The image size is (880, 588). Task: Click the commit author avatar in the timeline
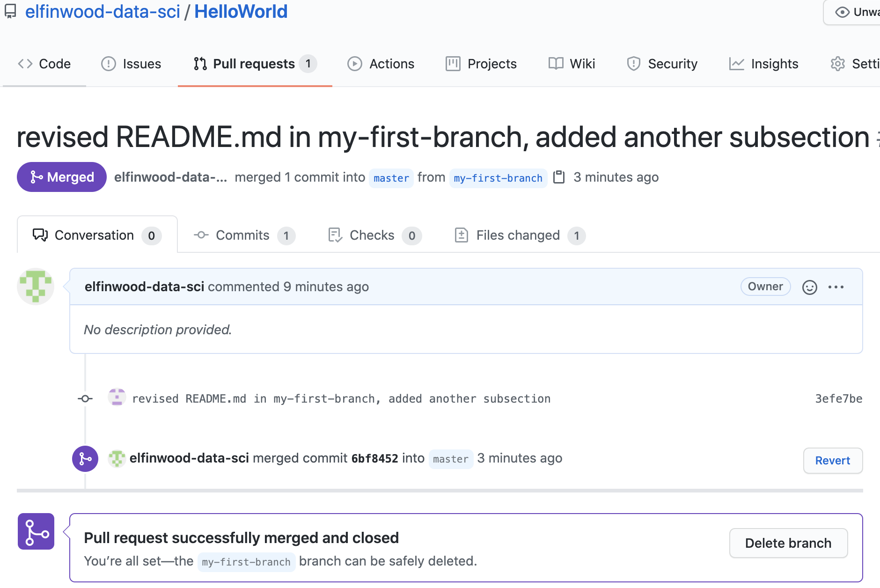pyautogui.click(x=117, y=398)
